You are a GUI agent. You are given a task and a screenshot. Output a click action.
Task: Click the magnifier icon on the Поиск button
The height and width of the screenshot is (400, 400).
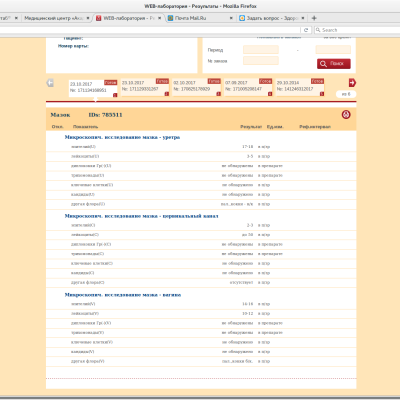323,64
